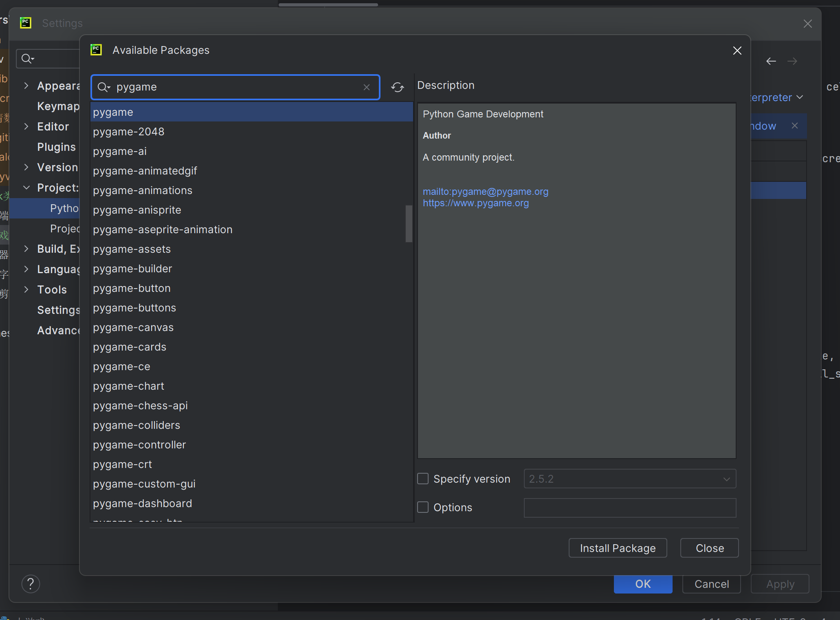Click OK in the Settings window
This screenshot has width=840, height=620.
click(x=643, y=584)
